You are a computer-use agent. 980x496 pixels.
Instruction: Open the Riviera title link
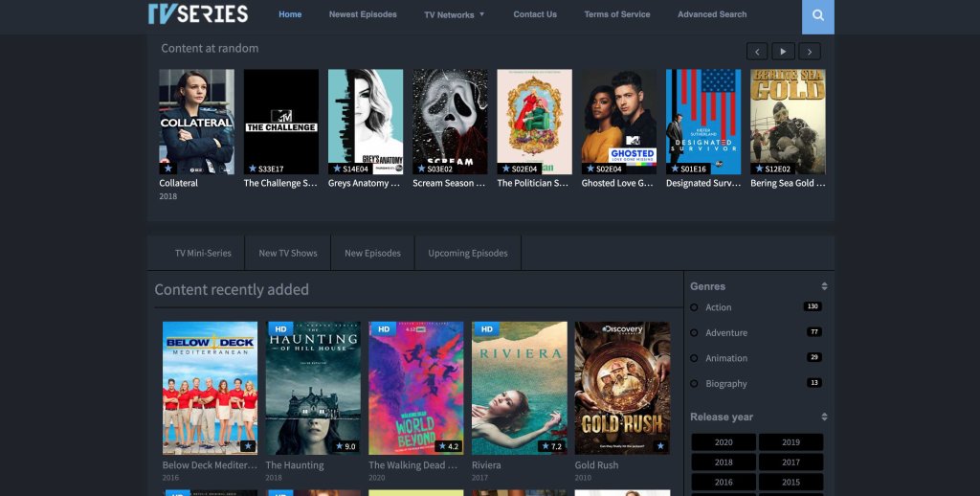tap(486, 465)
